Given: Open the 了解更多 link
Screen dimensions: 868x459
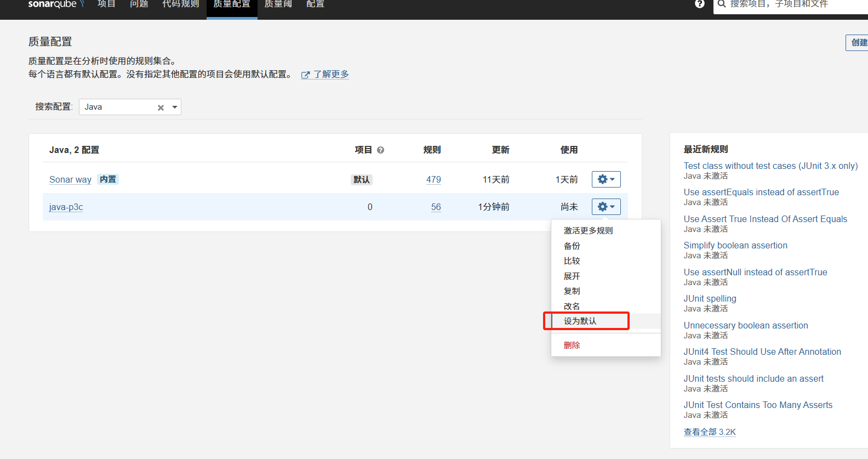Looking at the screenshot, I should pos(331,74).
